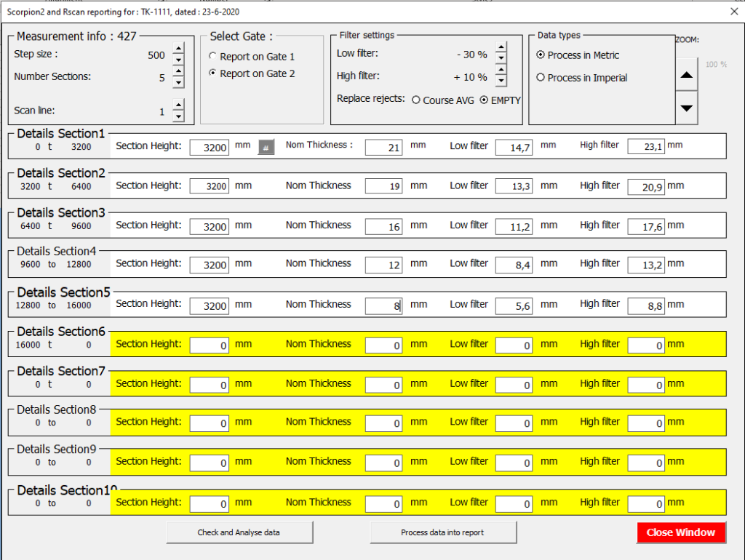Edit Section3 Nom Thickness value 16
Screen dimensions: 745x560
[384, 227]
